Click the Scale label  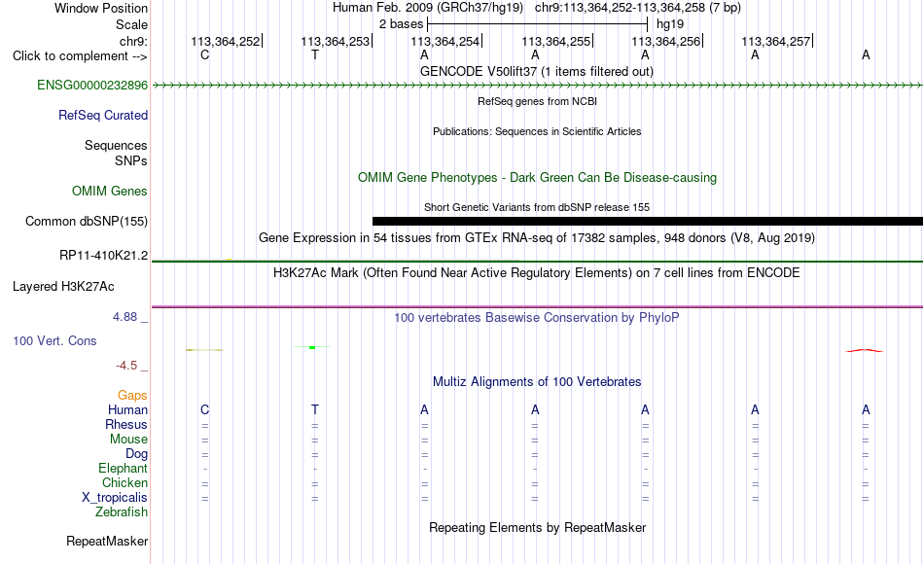click(131, 24)
